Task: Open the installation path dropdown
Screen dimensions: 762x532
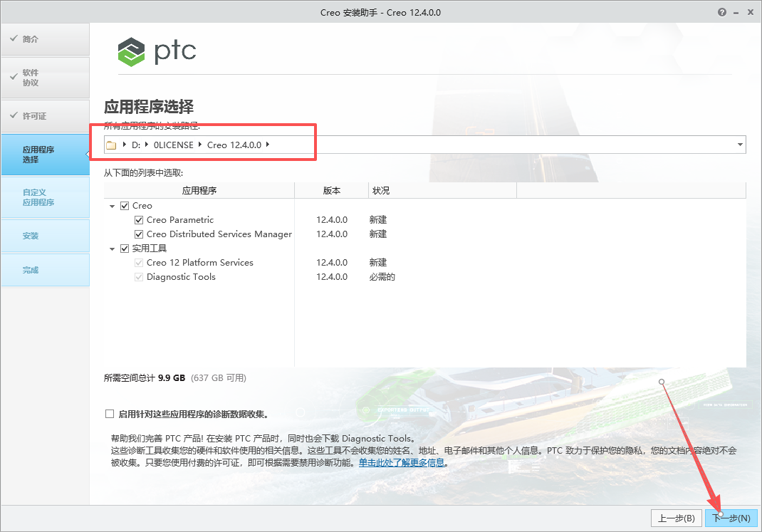Action: click(739, 144)
